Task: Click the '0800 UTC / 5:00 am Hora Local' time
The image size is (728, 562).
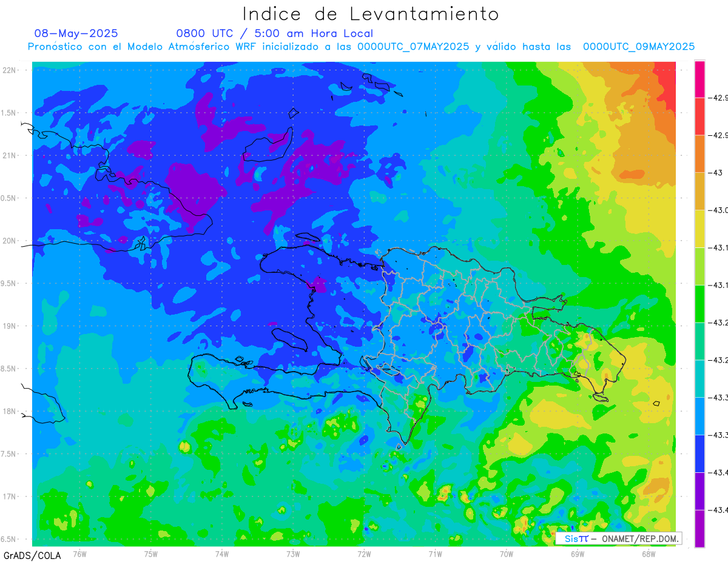Action: click(275, 33)
